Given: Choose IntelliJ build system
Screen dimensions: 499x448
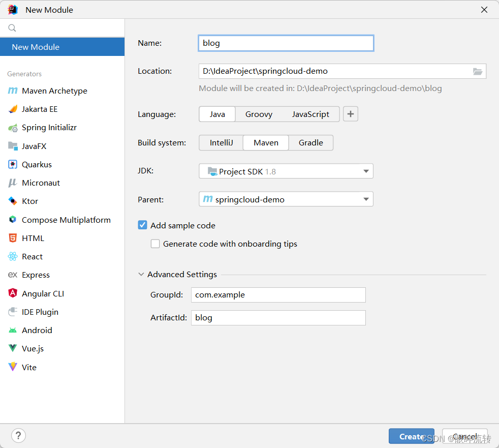Looking at the screenshot, I should (221, 143).
